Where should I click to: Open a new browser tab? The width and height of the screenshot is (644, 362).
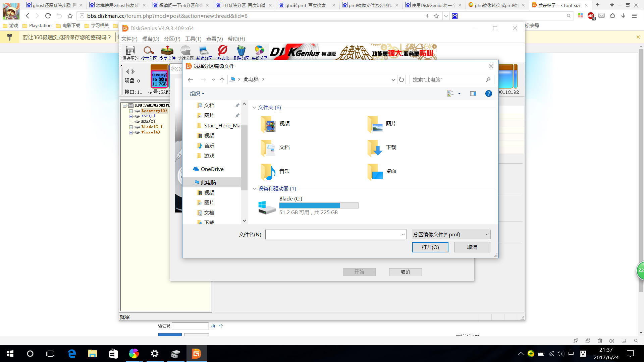click(597, 5)
